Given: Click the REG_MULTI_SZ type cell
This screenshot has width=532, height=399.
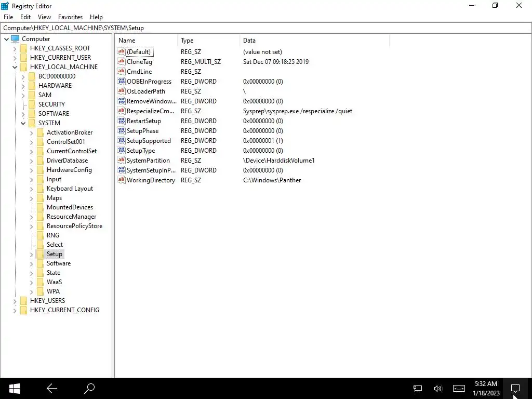Looking at the screenshot, I should click(201, 61).
